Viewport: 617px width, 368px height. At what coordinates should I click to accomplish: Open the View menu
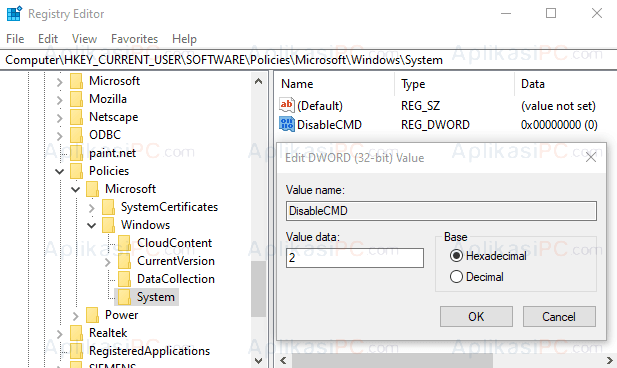click(84, 39)
